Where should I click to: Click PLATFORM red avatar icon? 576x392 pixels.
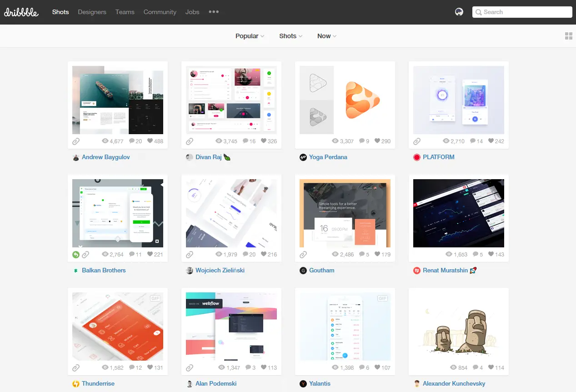417,157
